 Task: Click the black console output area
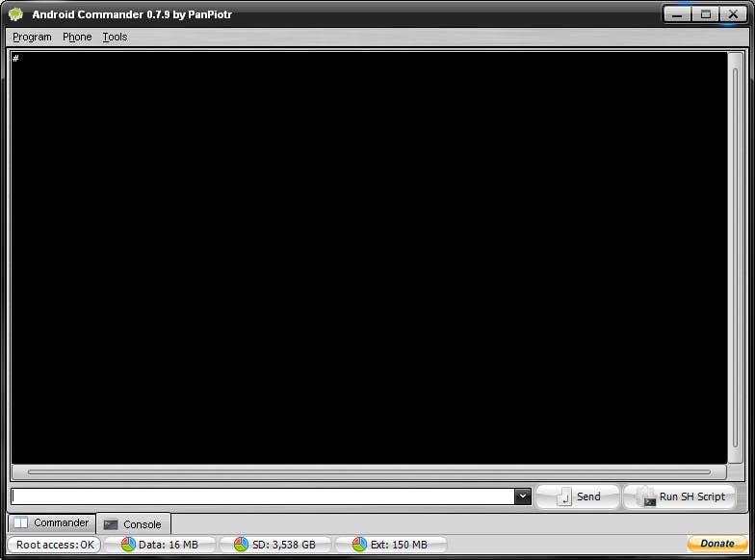coord(369,258)
